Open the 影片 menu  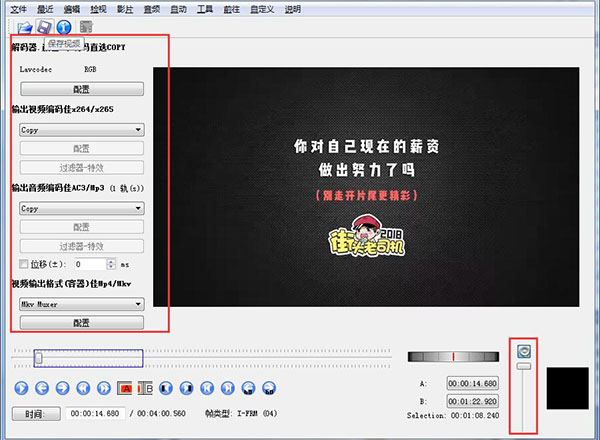(125, 9)
